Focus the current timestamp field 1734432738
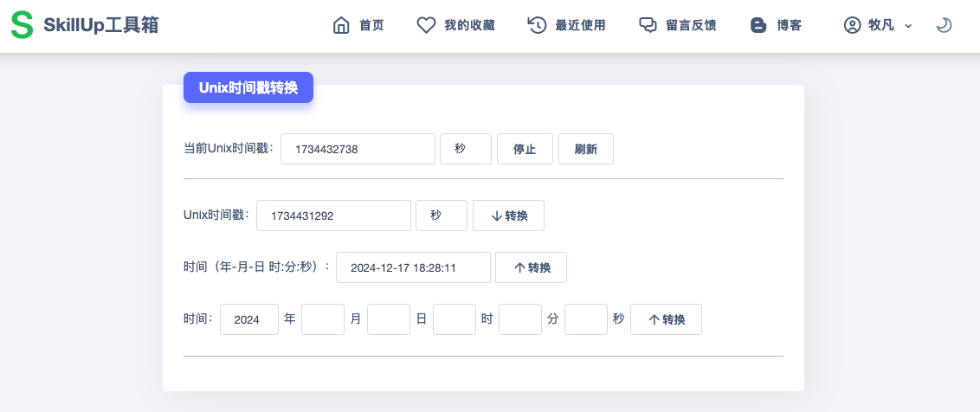Image resolution: width=980 pixels, height=412 pixels. click(x=358, y=149)
